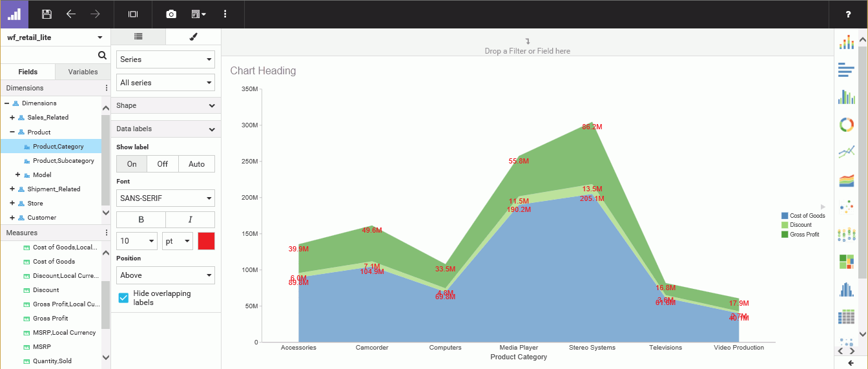
Task: Click the camera snapshot icon
Action: click(x=171, y=14)
